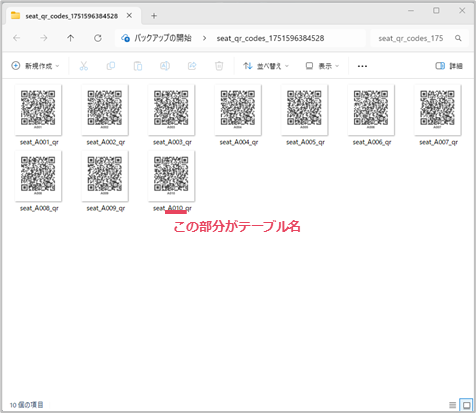Delete item with trash icon

219,66
